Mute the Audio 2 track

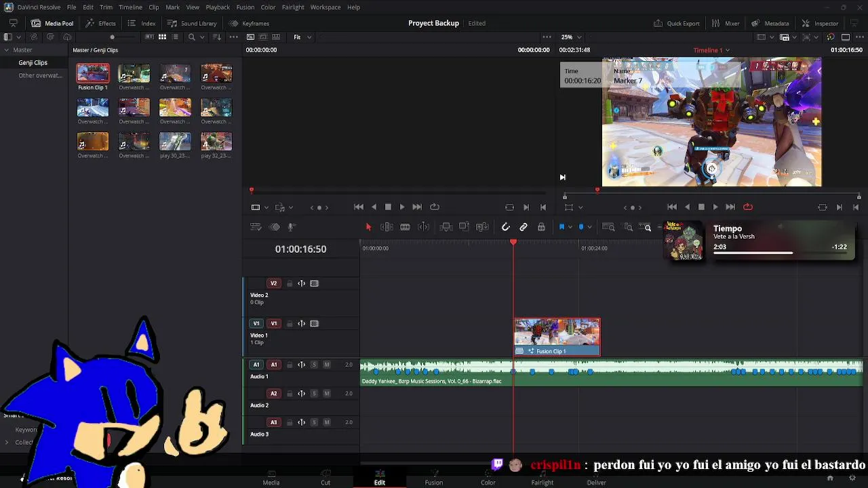(327, 393)
